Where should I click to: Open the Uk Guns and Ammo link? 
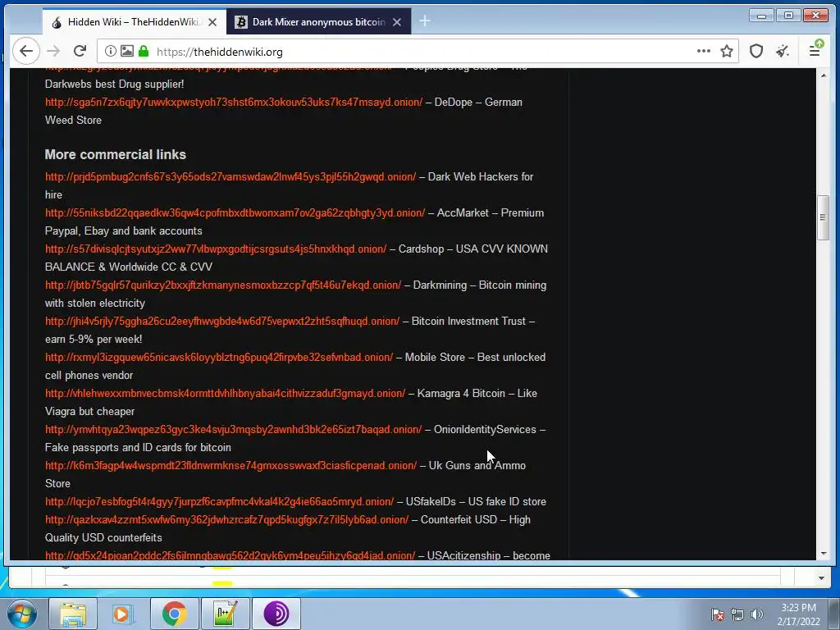pyautogui.click(x=231, y=466)
